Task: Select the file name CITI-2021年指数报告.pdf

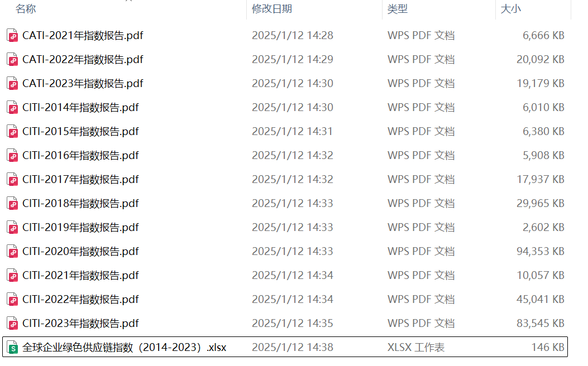Action: (x=80, y=276)
